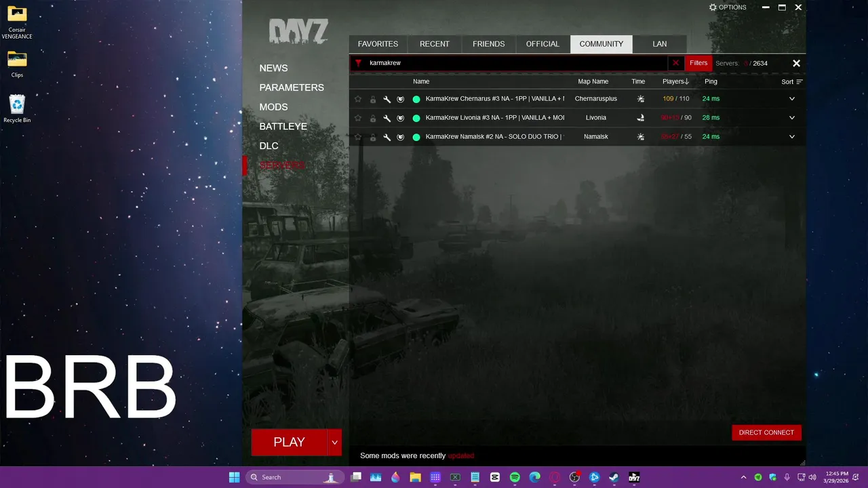Switch to the FAVORITES tab

(378, 44)
